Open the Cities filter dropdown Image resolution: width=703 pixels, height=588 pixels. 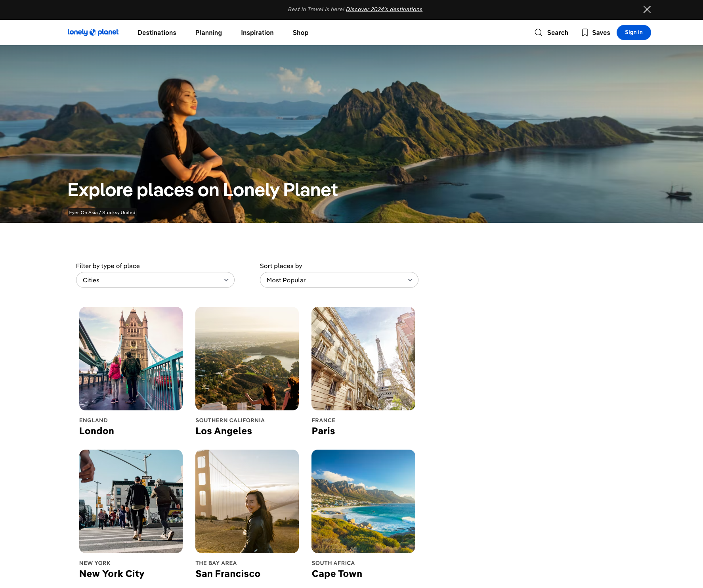pyautogui.click(x=155, y=280)
